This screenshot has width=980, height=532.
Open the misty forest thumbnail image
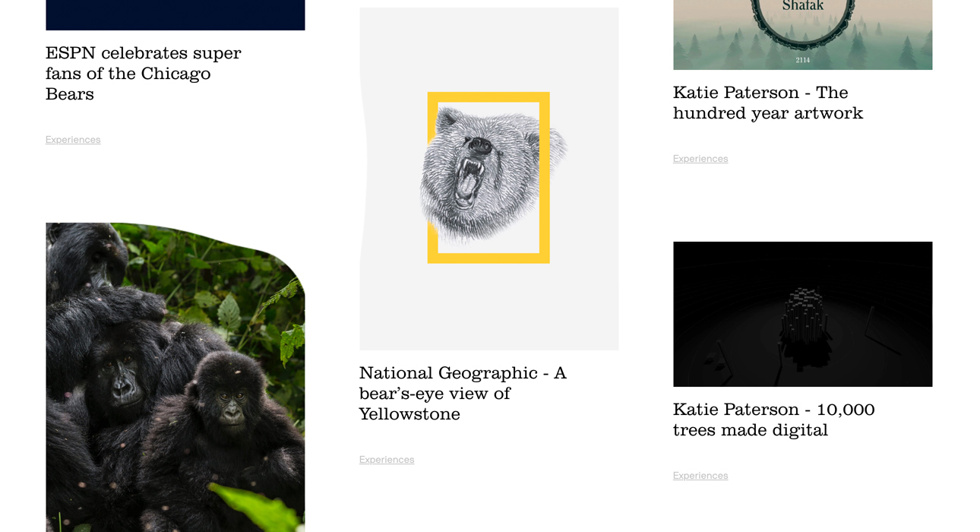(803, 35)
